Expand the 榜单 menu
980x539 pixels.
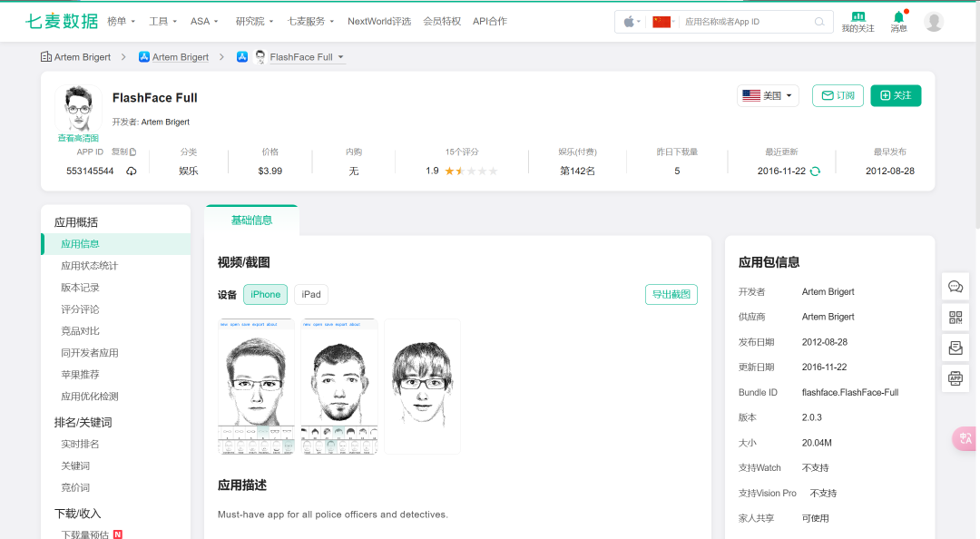(122, 21)
